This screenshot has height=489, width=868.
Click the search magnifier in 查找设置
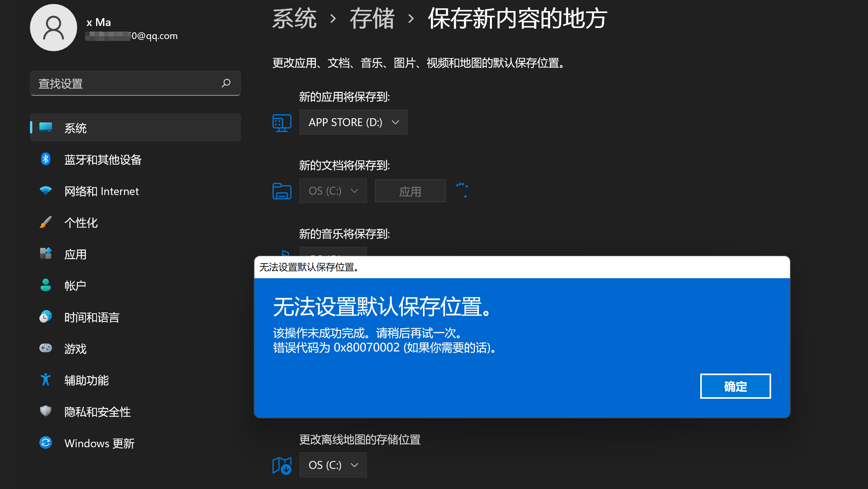tap(226, 83)
